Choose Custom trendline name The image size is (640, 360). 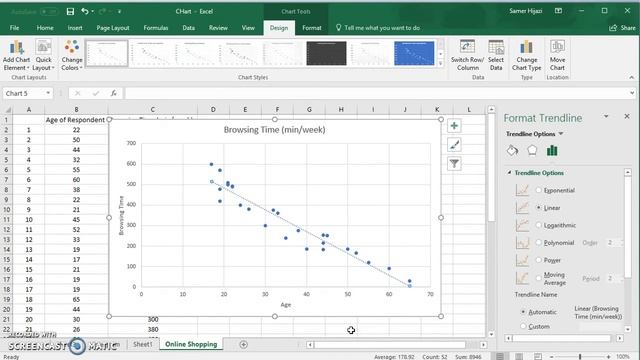click(523, 326)
